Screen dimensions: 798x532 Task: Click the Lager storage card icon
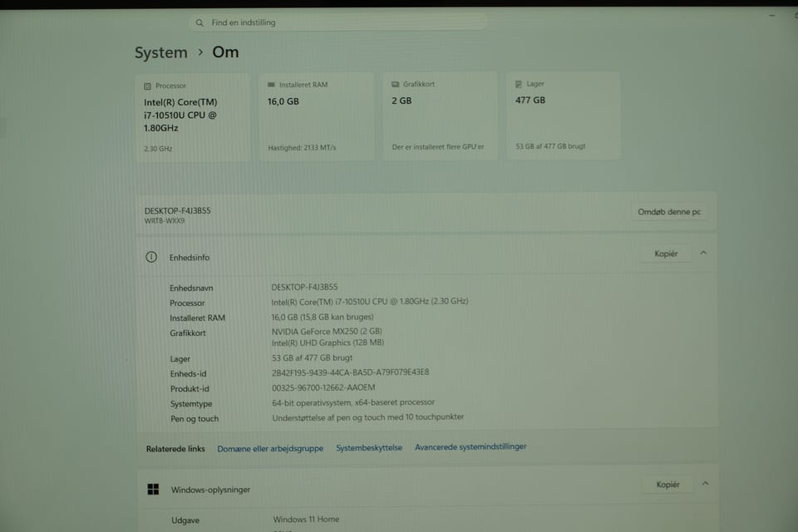(x=519, y=84)
